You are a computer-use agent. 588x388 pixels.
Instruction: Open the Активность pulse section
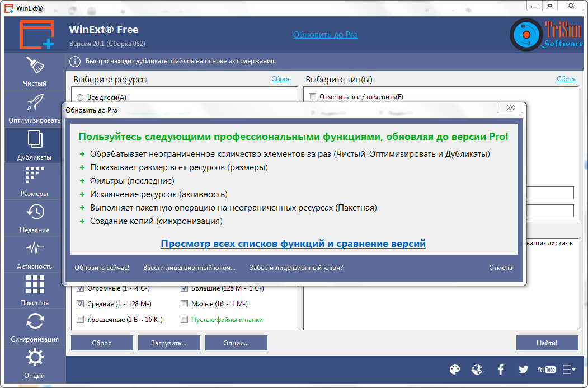pyautogui.click(x=35, y=254)
